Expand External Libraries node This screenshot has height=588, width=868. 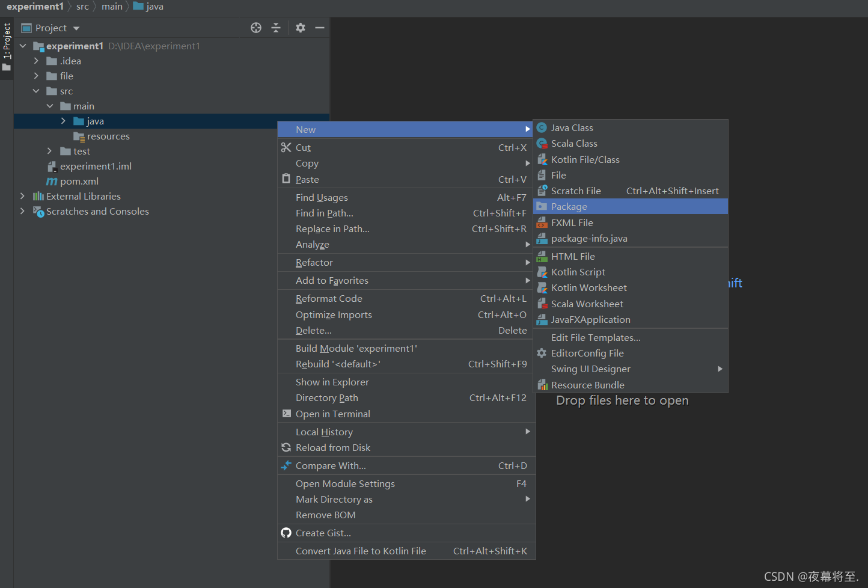[x=23, y=196]
